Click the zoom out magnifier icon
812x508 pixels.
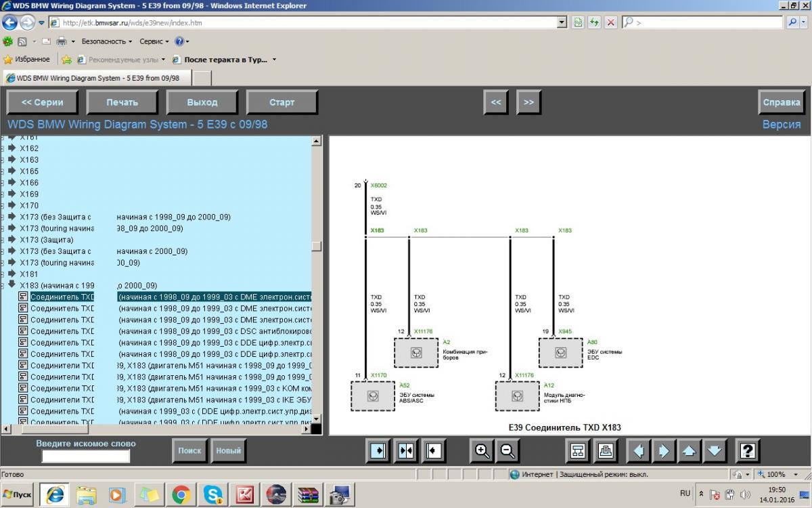pyautogui.click(x=507, y=450)
